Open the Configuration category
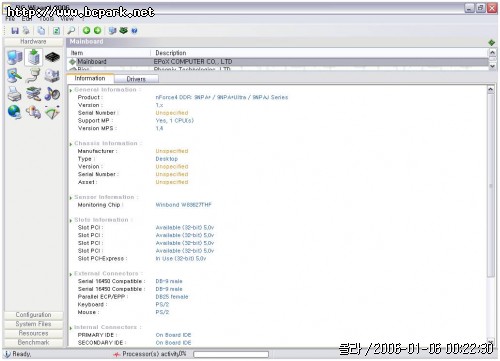The image size is (500, 361). click(x=33, y=315)
